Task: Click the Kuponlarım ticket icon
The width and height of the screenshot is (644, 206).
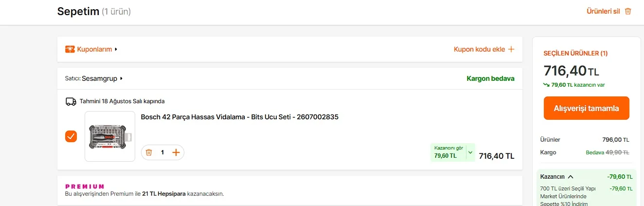Action: tap(70, 49)
